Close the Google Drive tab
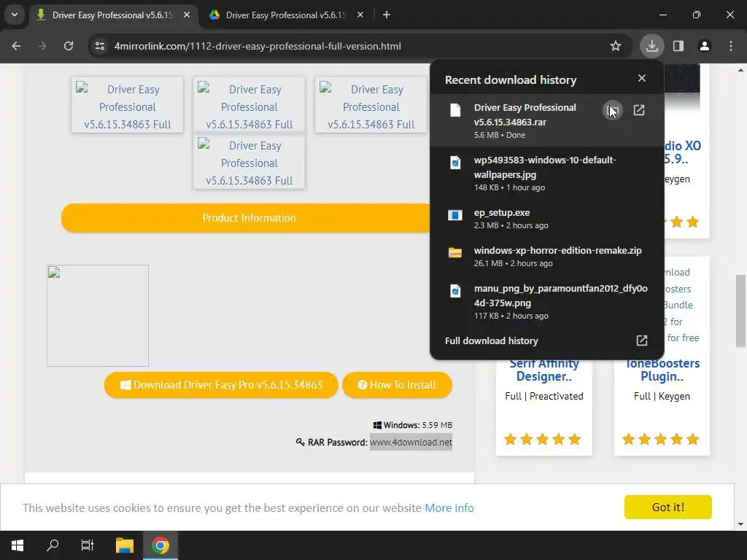The height and width of the screenshot is (560, 747). pos(360,15)
